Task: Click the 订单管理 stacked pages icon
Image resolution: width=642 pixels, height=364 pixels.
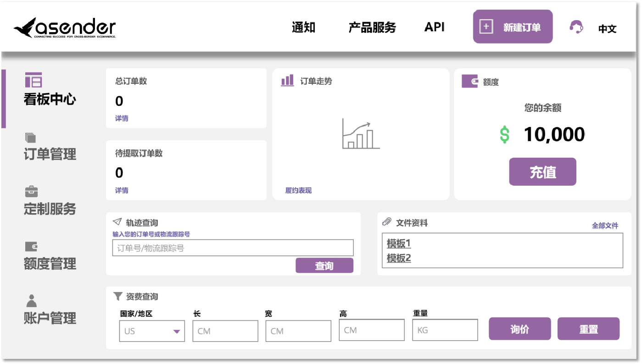Action: [x=31, y=138]
